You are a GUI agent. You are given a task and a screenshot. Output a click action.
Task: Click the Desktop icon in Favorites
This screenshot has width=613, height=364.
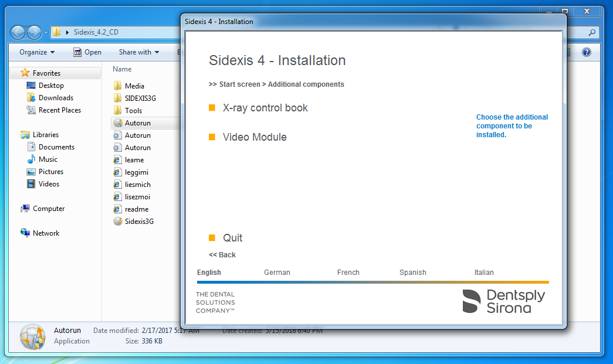[x=31, y=85]
